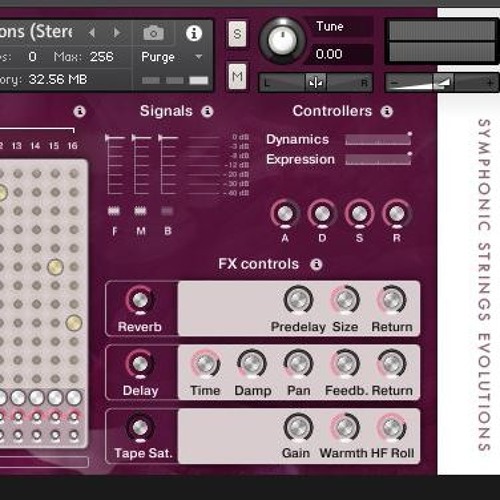Click the large white button under column 13
500x500 pixels.
[x=18, y=397]
